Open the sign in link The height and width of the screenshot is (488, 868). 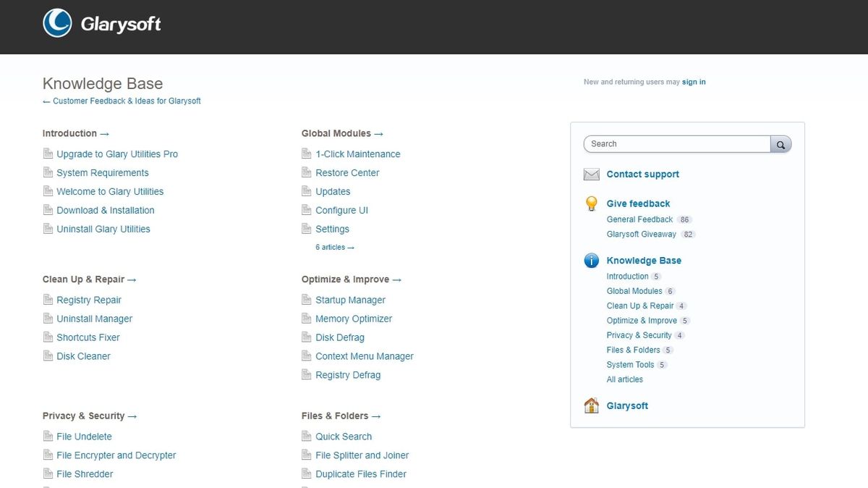694,82
